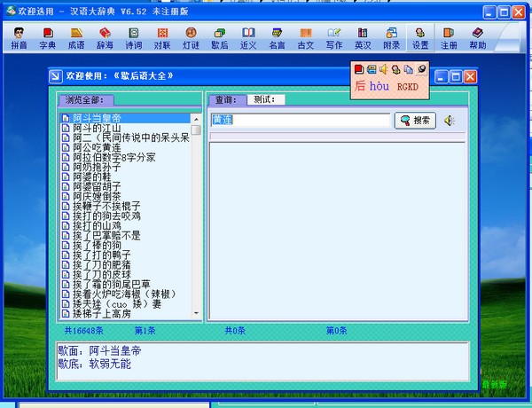The height and width of the screenshot is (408, 532).
Task: Open the 注册 registration dialog
Action: [x=449, y=38]
